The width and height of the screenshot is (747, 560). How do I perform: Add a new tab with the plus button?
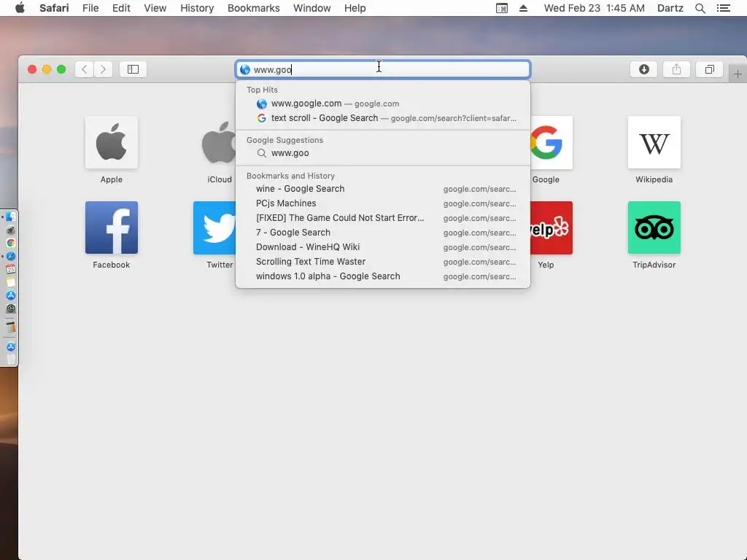[x=738, y=74]
